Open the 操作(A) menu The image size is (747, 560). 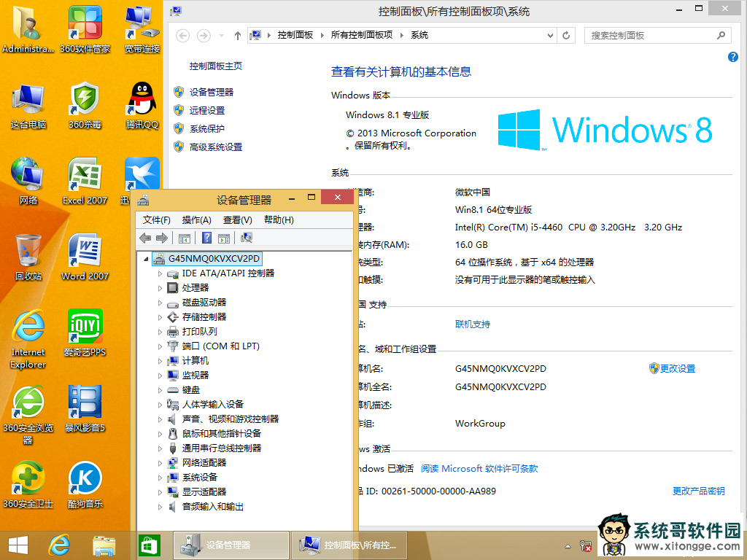(196, 220)
